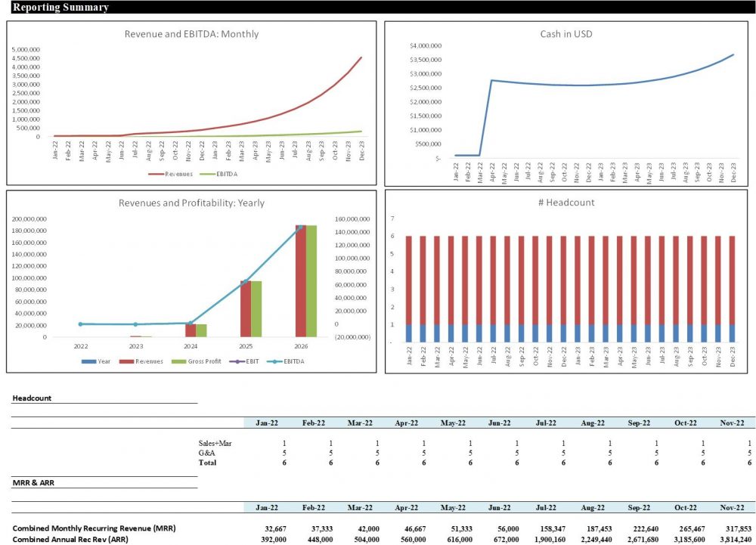Toggle the EBITDA series visibility in monthly legend
This screenshot has height=545, width=756.
tap(207, 174)
